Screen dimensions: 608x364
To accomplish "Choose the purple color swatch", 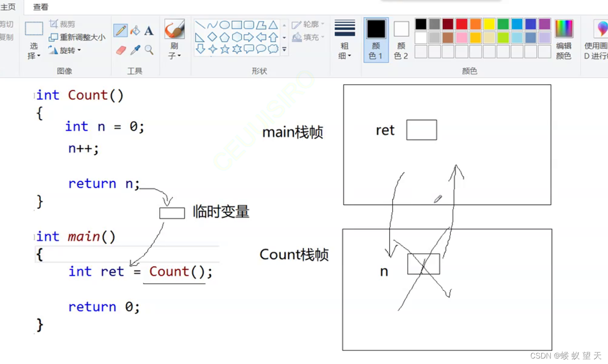I will [x=545, y=24].
